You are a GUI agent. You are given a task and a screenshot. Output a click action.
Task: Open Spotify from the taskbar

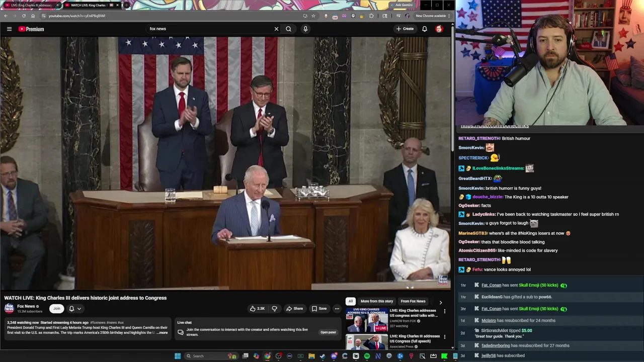point(367,356)
